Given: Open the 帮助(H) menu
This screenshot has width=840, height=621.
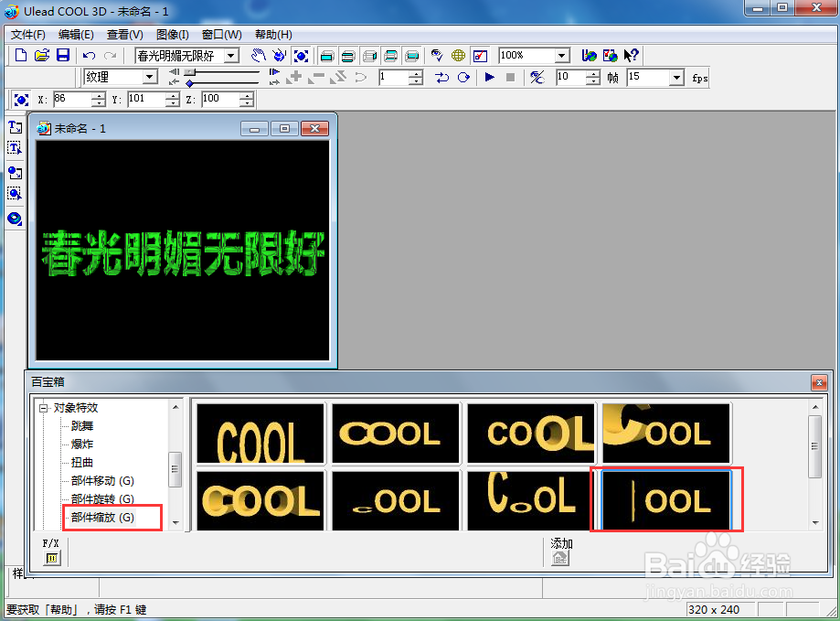Looking at the screenshot, I should [x=273, y=35].
